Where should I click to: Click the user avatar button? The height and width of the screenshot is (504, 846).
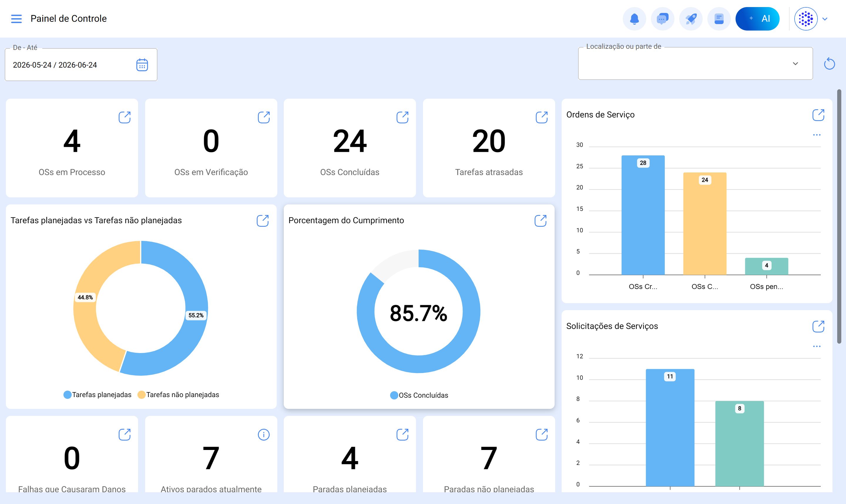tap(805, 19)
